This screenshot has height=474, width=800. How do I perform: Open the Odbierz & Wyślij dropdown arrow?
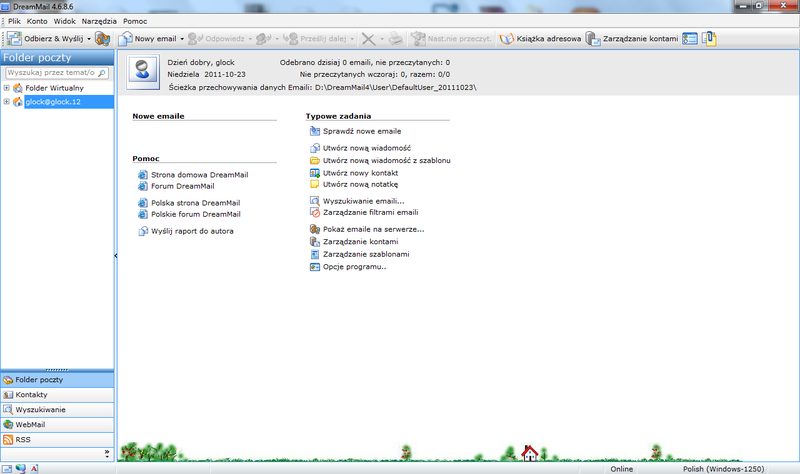89,39
